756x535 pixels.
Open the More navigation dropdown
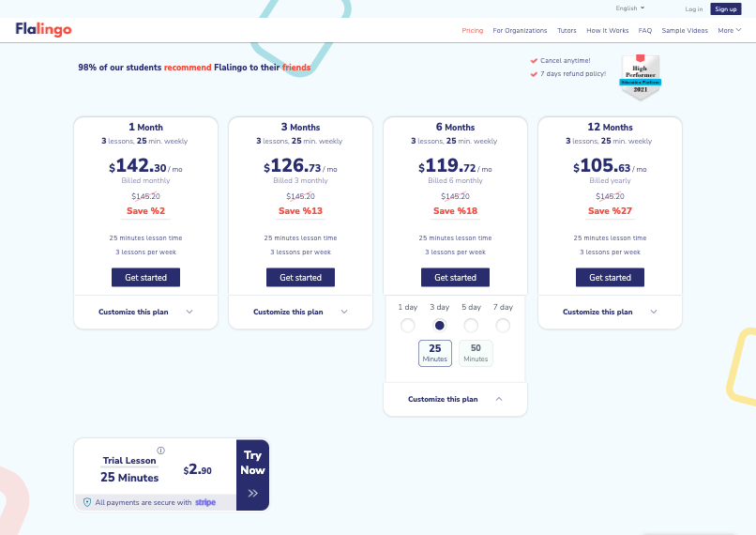coord(730,30)
